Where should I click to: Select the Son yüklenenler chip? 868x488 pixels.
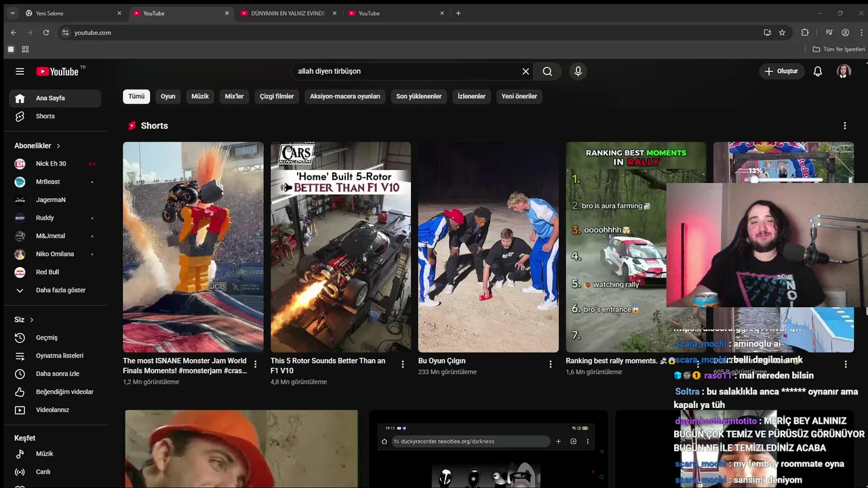coord(419,96)
